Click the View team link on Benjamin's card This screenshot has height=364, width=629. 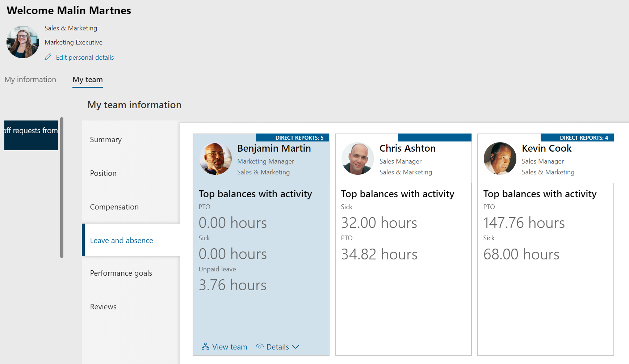point(230,347)
